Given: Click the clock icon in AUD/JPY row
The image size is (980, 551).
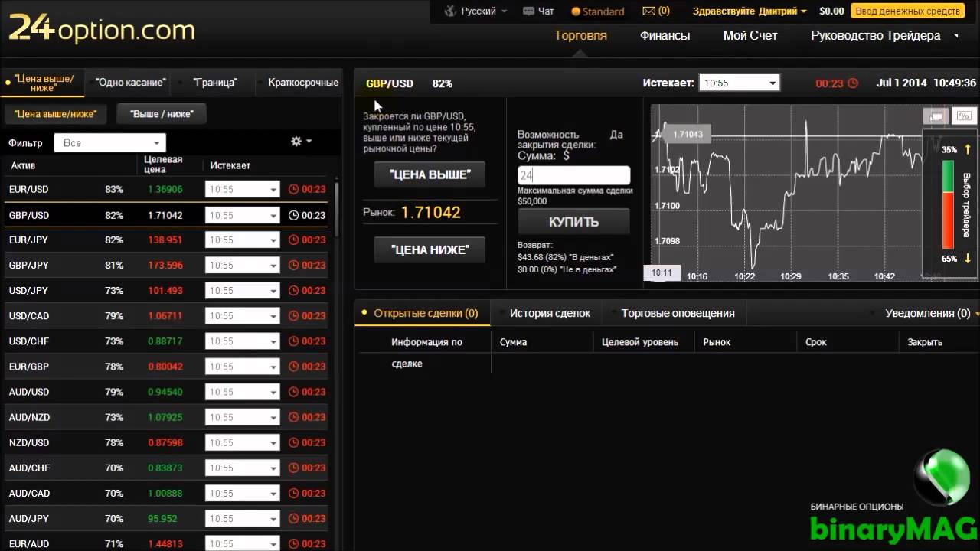Looking at the screenshot, I should pos(294,518).
